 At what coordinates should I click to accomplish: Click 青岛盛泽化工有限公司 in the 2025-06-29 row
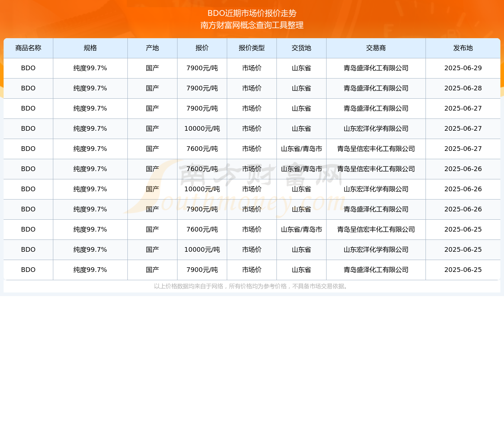[x=376, y=68]
